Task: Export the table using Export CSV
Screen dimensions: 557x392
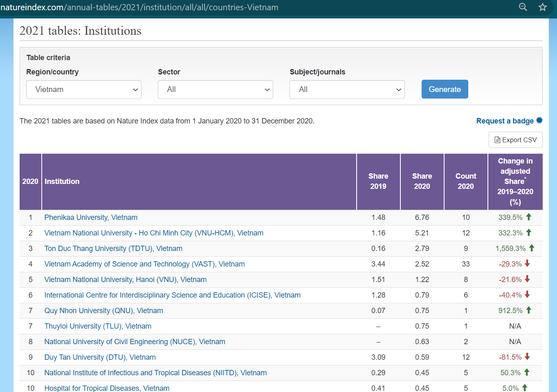Action: click(515, 140)
